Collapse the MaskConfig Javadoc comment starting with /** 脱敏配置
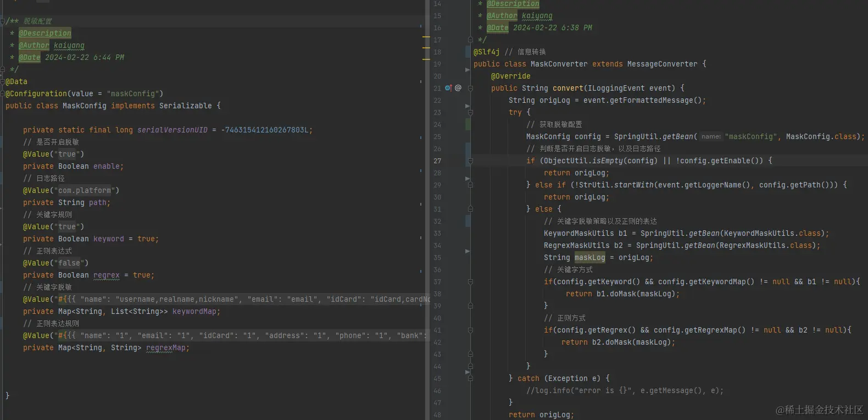The width and height of the screenshot is (868, 420). click(x=3, y=21)
